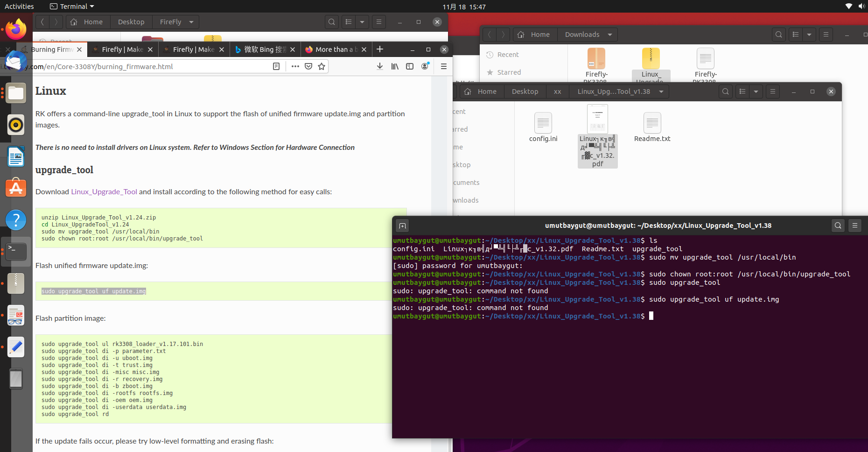Open Firefox downloads arrow icon
The height and width of the screenshot is (452, 868).
point(380,66)
